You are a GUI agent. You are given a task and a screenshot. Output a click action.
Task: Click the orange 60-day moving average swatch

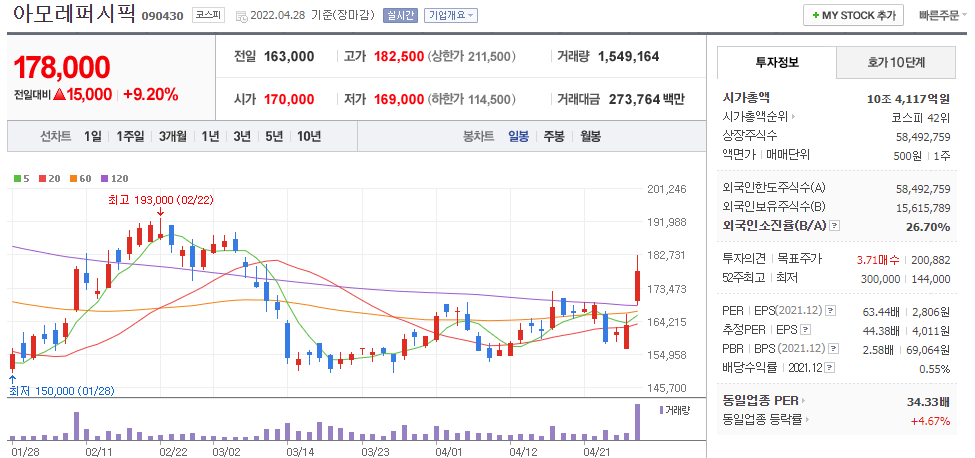point(73,179)
